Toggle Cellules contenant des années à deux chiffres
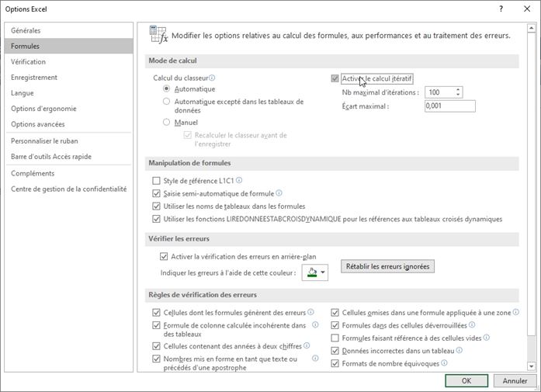The image size is (541, 392). pyautogui.click(x=156, y=346)
